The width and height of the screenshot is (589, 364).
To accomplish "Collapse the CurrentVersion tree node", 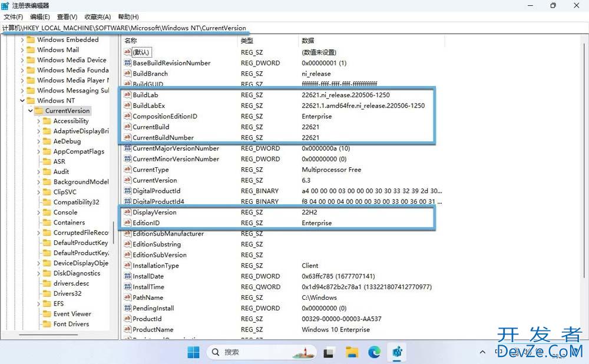I will click(31, 111).
